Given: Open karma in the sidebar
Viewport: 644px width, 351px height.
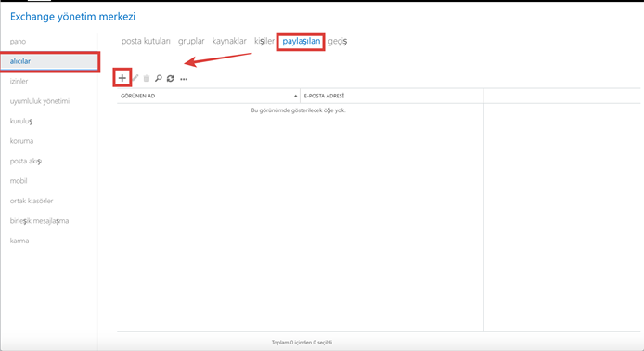Looking at the screenshot, I should pyautogui.click(x=19, y=240).
